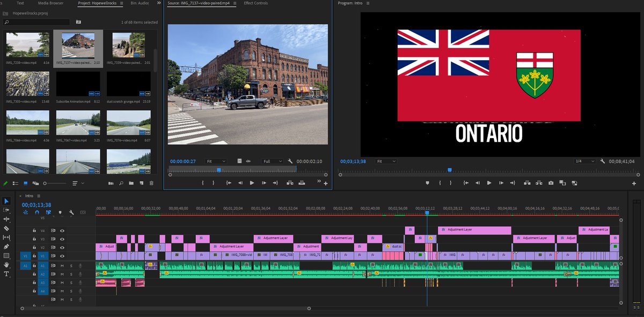This screenshot has width=644, height=317.
Task: Mute audio track A3
Action: pyautogui.click(x=62, y=283)
